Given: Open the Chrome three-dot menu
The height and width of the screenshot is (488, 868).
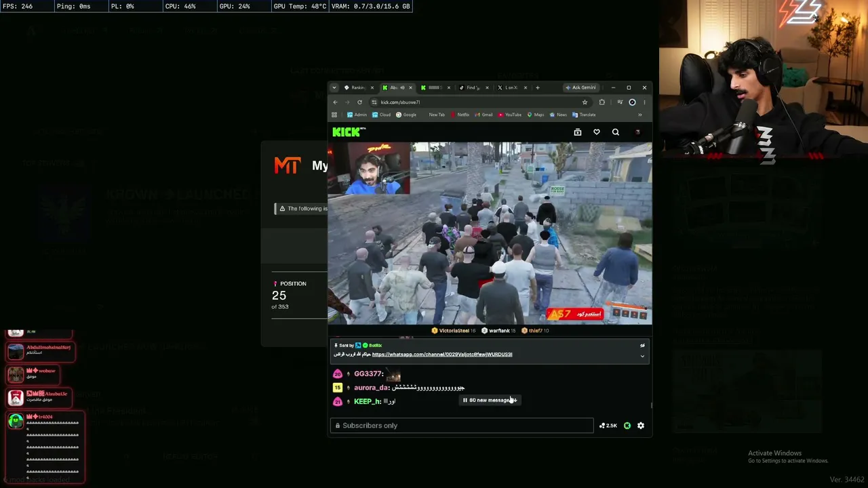Looking at the screenshot, I should tap(644, 102).
